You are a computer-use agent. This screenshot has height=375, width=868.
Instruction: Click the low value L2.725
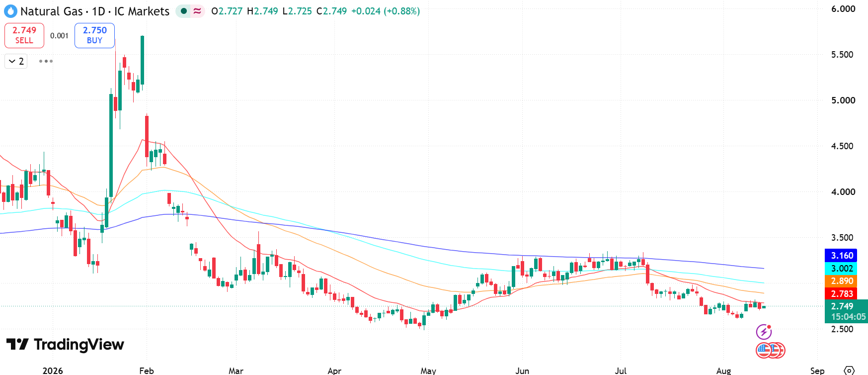[x=297, y=11]
